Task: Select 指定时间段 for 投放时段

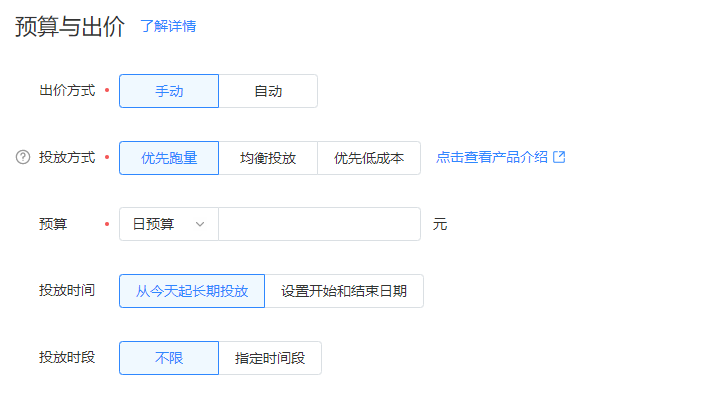Action: click(x=270, y=358)
